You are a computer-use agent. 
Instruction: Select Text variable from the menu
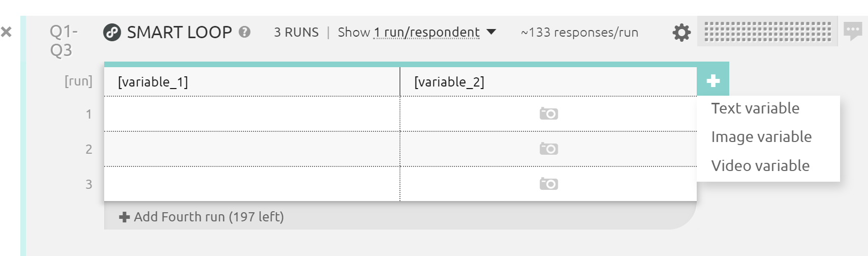pos(755,108)
